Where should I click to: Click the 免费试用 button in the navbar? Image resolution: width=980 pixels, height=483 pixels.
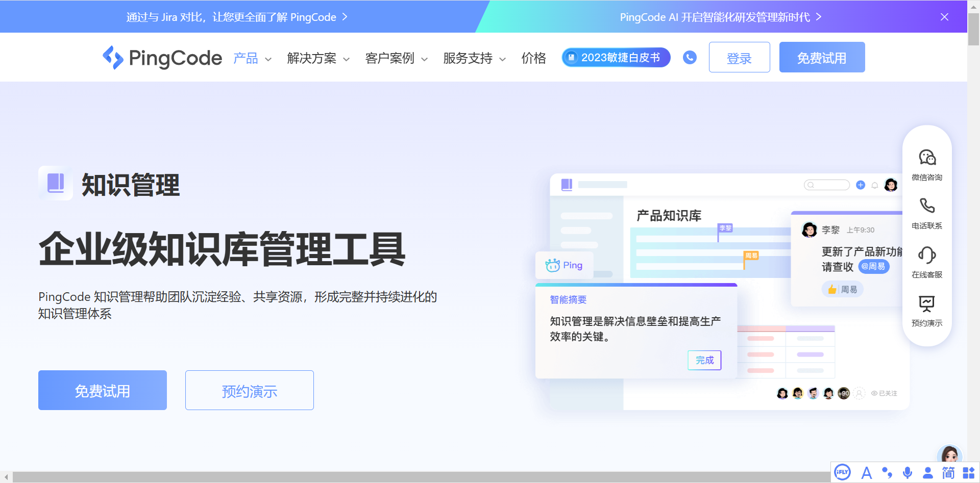coord(822,57)
